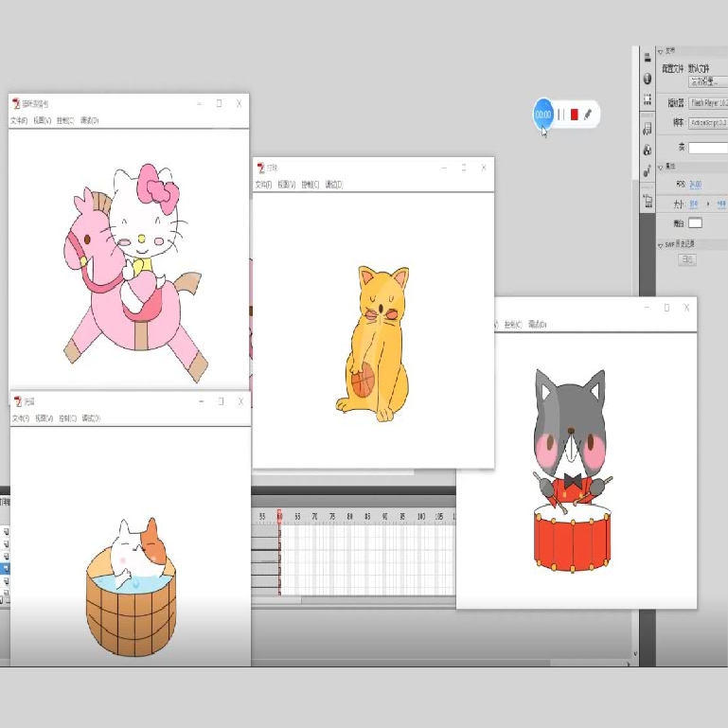Click frame number 80 on timeline ruler
Screen dimensions: 728x728
349,516
